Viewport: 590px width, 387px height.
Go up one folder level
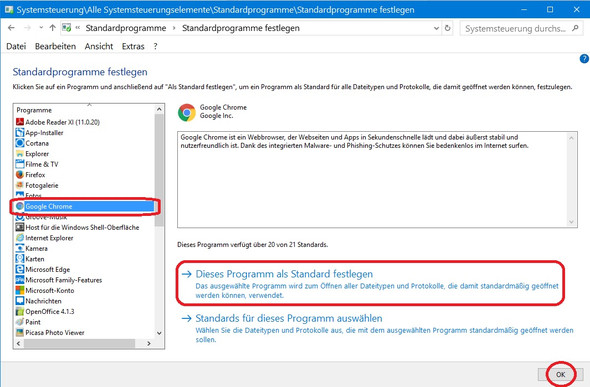(x=53, y=28)
